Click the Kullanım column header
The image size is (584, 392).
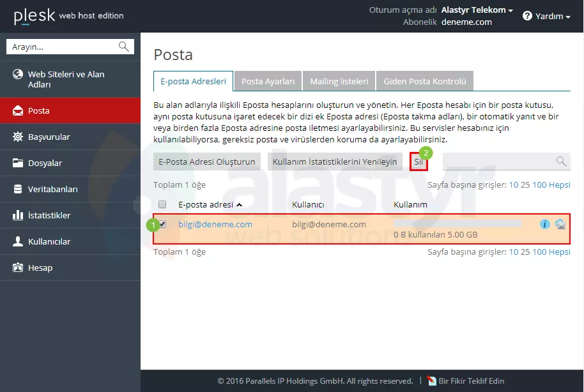tap(410, 204)
